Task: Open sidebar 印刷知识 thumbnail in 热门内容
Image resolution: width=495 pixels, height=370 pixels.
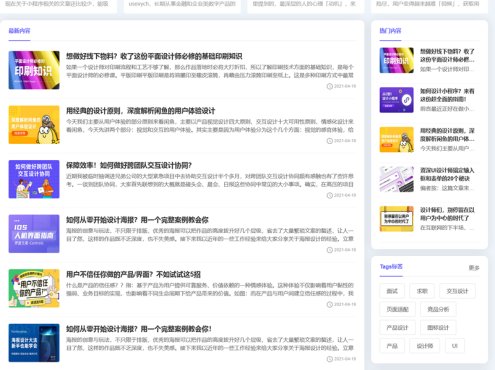Action: (397, 60)
